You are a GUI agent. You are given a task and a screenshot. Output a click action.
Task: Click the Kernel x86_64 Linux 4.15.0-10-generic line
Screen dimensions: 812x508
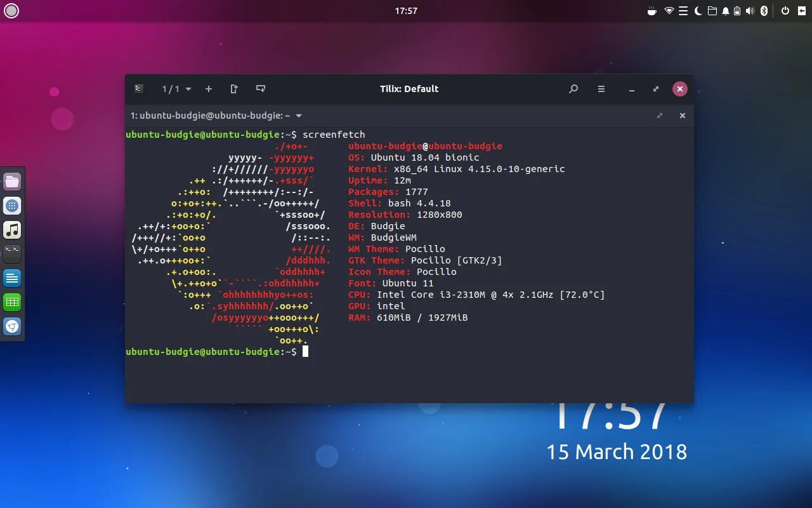click(456, 169)
